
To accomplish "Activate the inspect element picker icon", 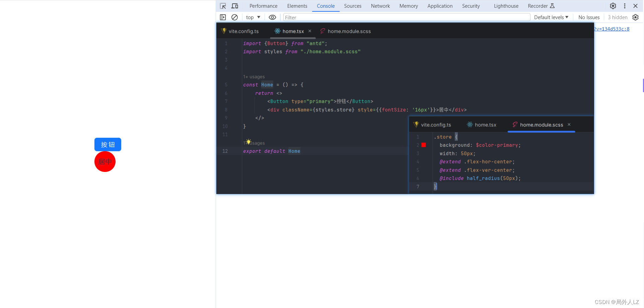I will tap(223, 6).
